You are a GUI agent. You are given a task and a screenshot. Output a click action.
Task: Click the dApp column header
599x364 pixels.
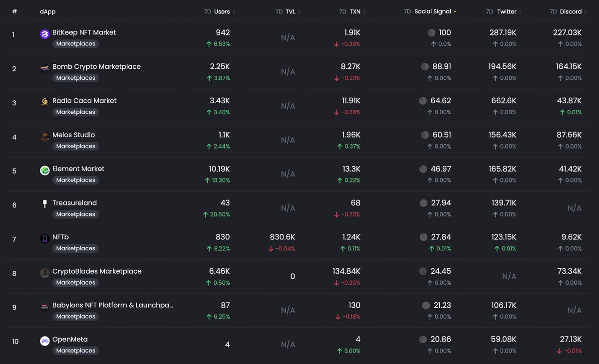(x=47, y=11)
